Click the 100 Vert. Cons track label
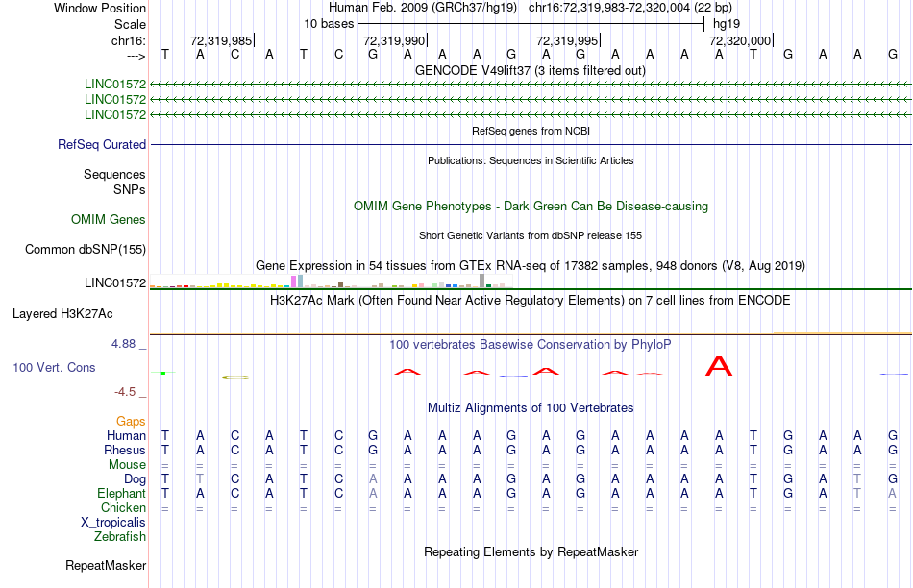The image size is (913, 588). coord(54,367)
